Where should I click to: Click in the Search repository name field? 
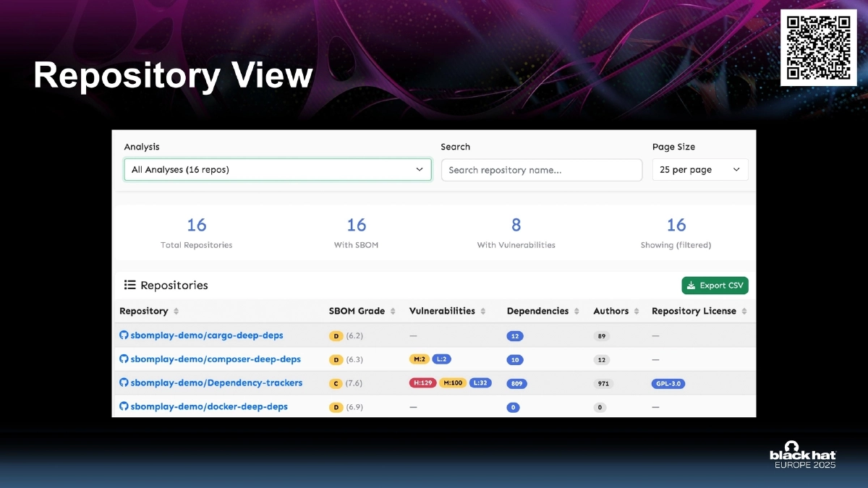(x=541, y=170)
